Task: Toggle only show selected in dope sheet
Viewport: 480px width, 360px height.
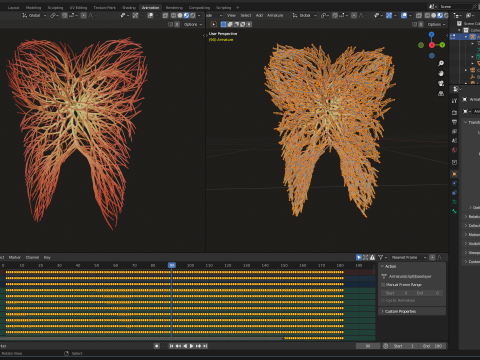Action: pos(359,257)
